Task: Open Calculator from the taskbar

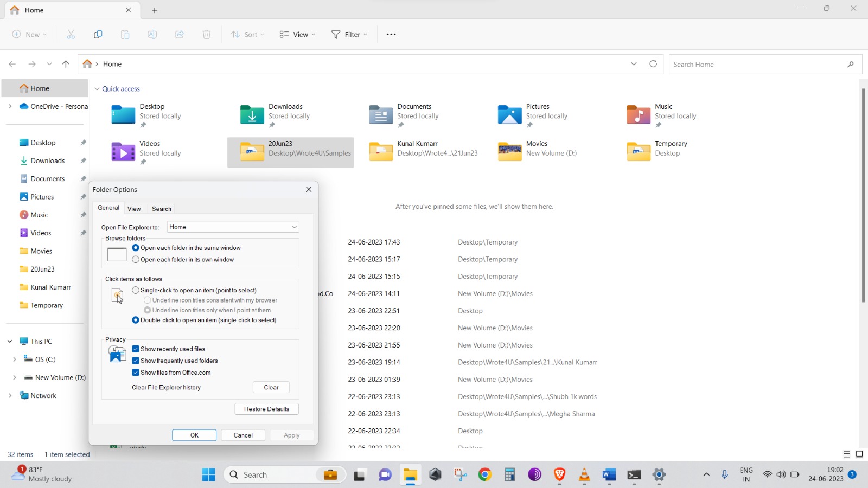Action: click(509, 475)
